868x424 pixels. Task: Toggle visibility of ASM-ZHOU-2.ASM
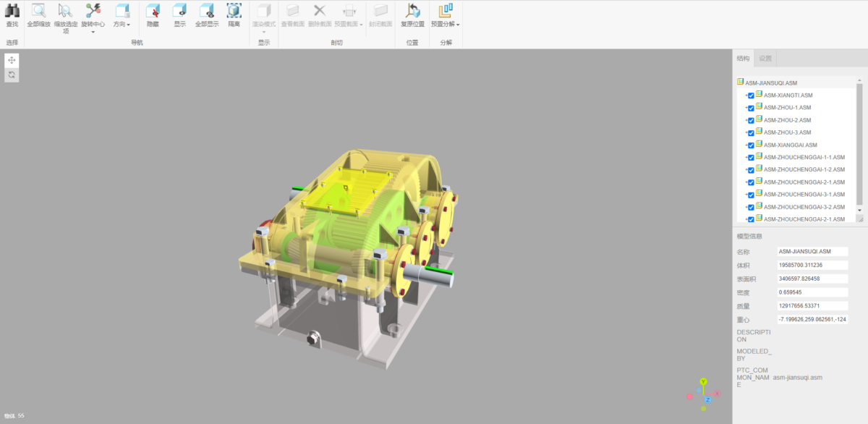pos(751,120)
